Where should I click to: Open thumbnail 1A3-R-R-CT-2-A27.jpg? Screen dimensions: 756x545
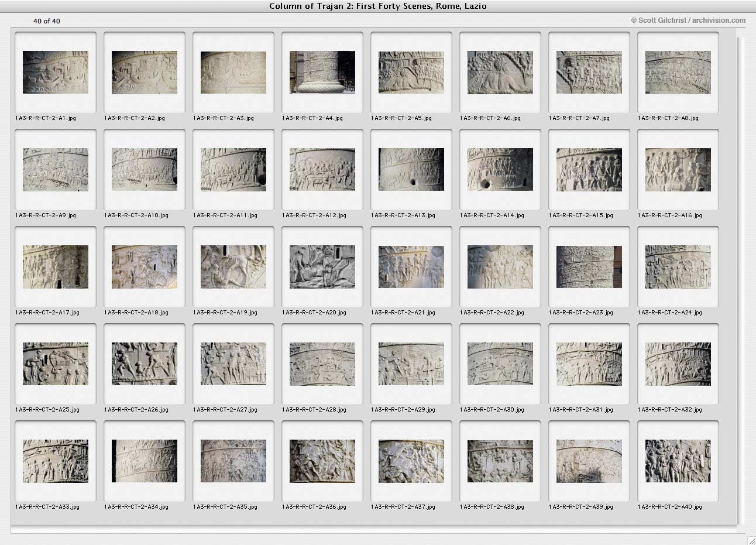pos(233,364)
